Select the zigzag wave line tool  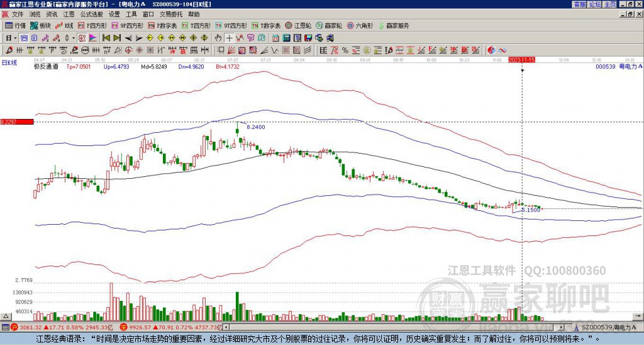(x=275, y=50)
